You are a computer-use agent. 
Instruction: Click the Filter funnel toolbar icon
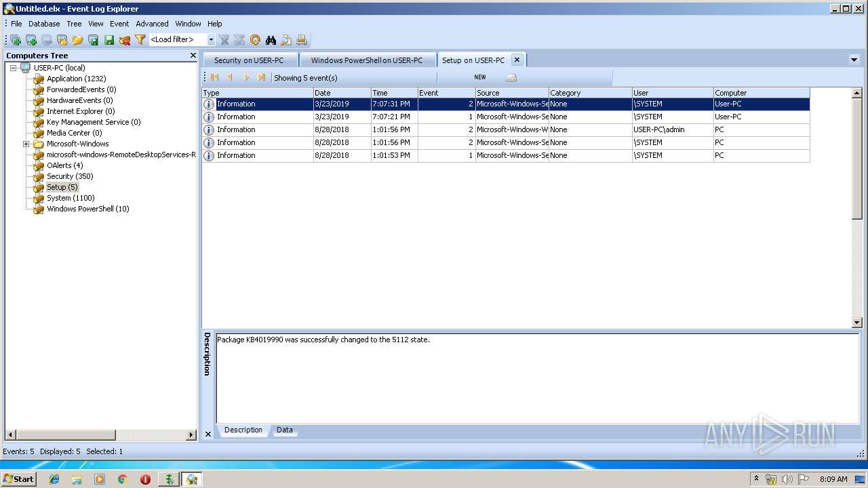tap(140, 40)
